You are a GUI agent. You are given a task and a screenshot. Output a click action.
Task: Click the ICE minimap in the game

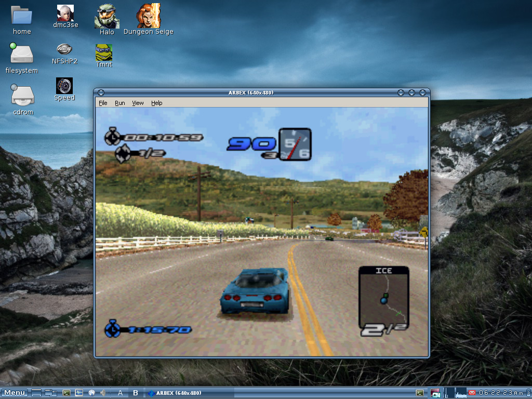coord(384,298)
